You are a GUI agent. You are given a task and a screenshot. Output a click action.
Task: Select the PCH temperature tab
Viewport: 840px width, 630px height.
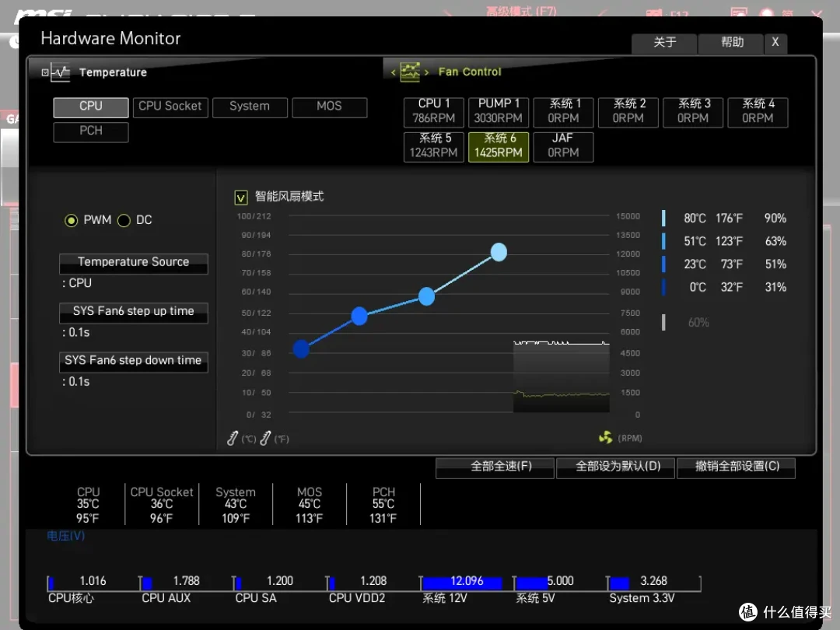[x=91, y=131]
